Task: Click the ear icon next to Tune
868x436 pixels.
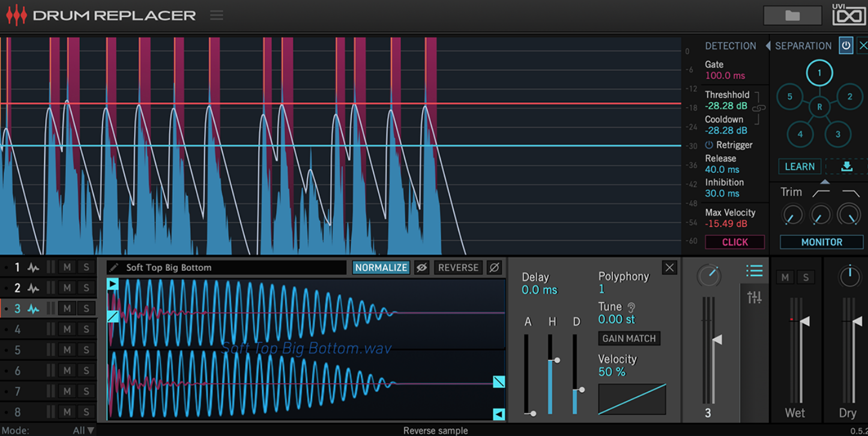Action: click(x=631, y=307)
